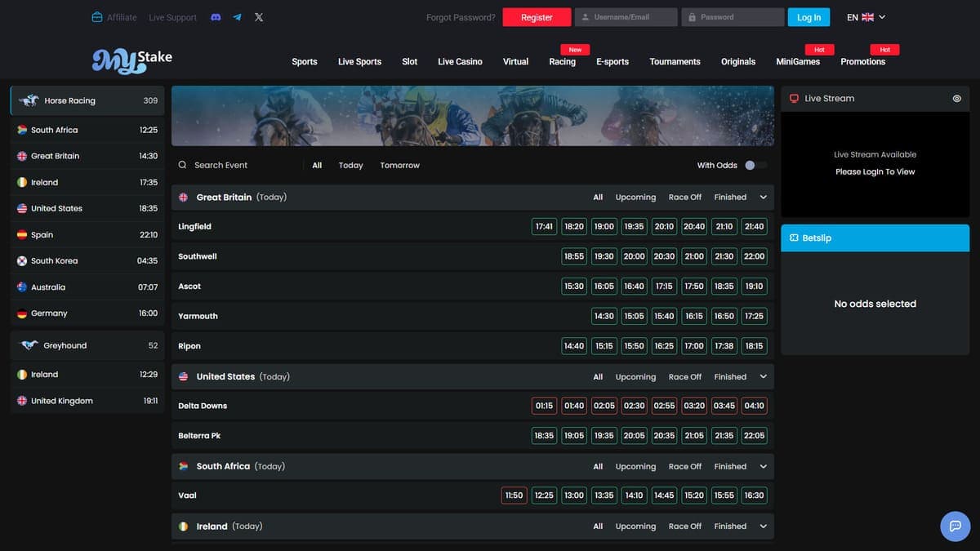Click the South Africa section header flag
This screenshot has height=551, width=980.
pyautogui.click(x=183, y=466)
